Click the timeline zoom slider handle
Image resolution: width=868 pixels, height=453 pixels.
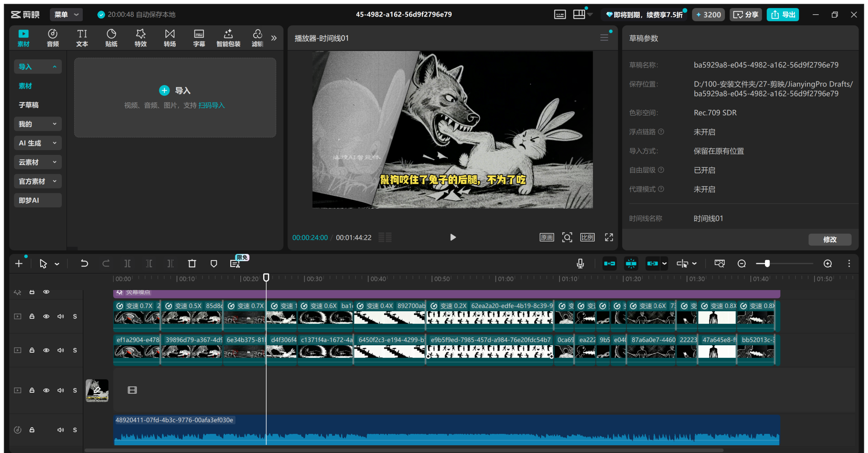(x=767, y=264)
